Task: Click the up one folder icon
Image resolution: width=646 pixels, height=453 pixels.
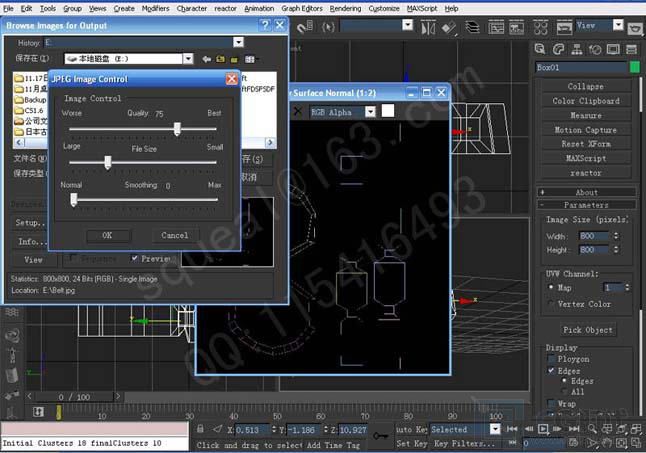Action: [220, 59]
